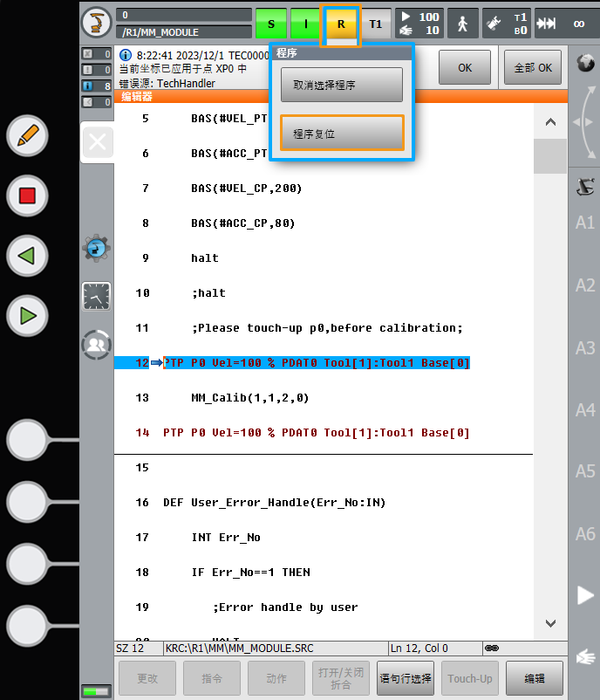The width and height of the screenshot is (600, 700).
Task: Select 程序复位 in the 程序 popup
Action: (x=342, y=133)
